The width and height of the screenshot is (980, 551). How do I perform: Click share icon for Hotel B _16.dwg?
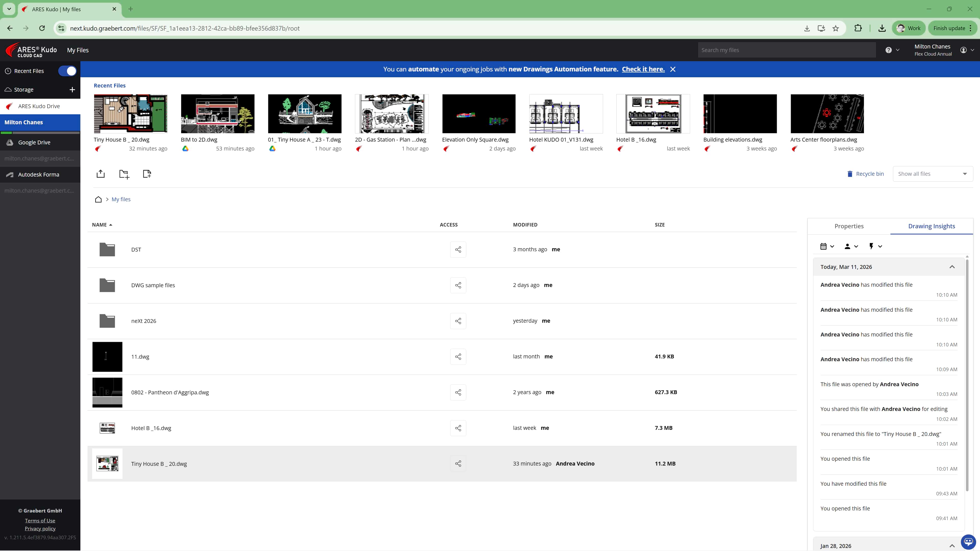click(458, 428)
